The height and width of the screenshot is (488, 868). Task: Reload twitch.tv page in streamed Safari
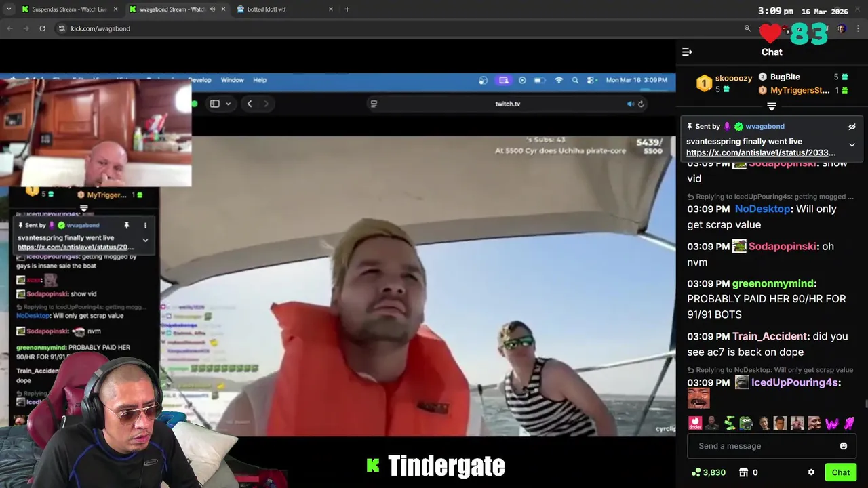[x=641, y=104]
